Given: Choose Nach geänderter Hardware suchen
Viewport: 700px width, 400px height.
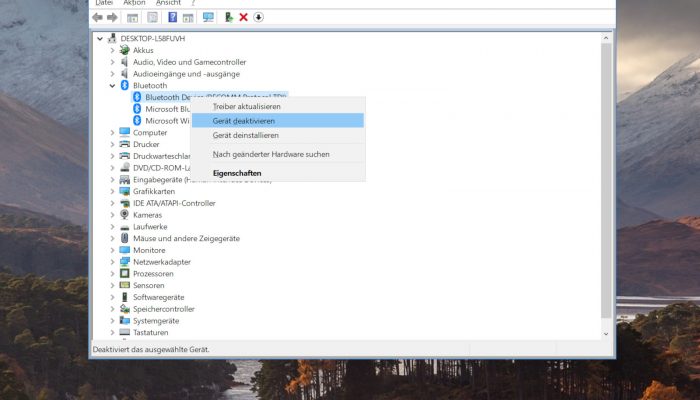Looking at the screenshot, I should click(278, 154).
